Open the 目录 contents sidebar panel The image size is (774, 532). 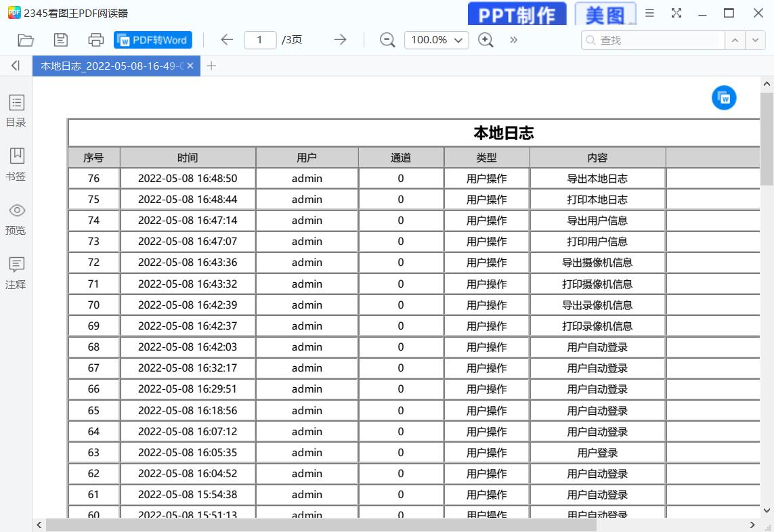16,111
